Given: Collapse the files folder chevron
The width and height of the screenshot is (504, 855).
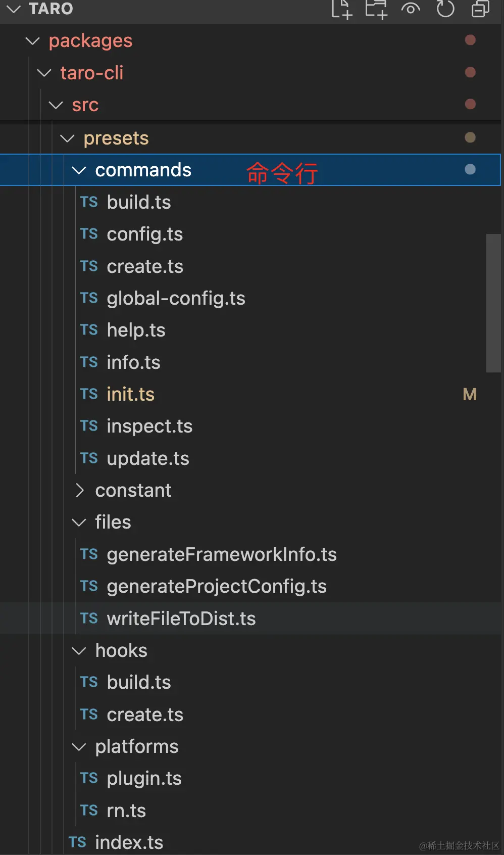Looking at the screenshot, I should [x=79, y=522].
